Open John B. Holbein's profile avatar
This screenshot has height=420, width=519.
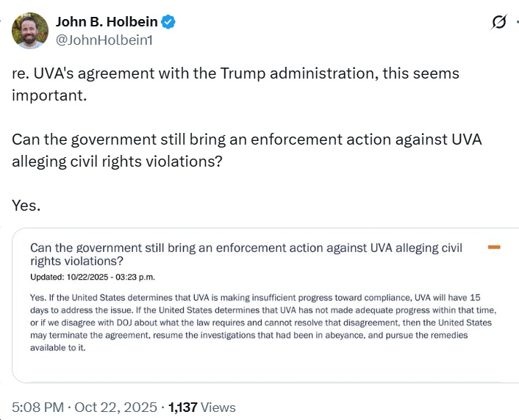click(x=30, y=31)
